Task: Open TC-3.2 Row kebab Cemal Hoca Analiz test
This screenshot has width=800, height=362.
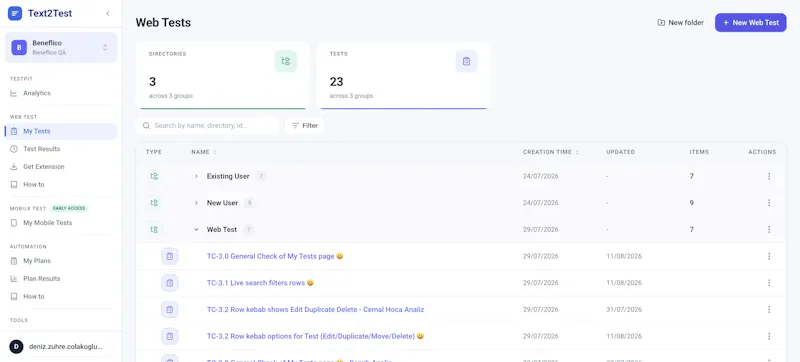Action: point(315,309)
